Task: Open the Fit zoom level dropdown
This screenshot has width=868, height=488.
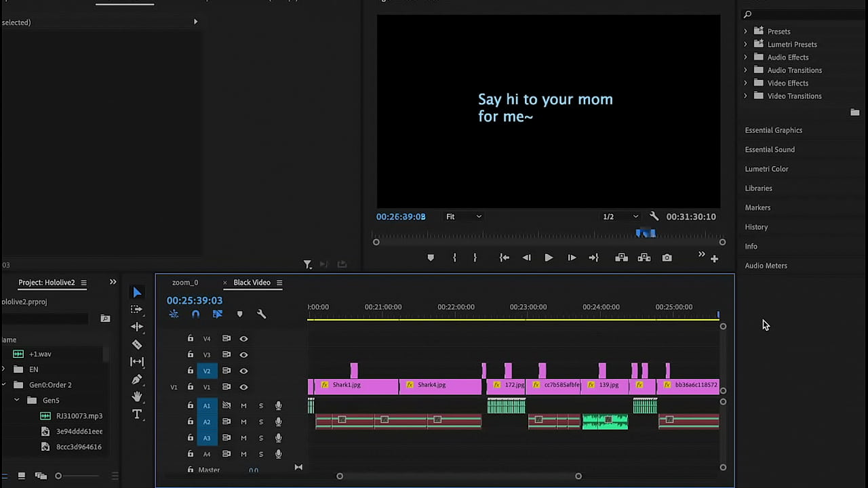Action: [x=464, y=217]
